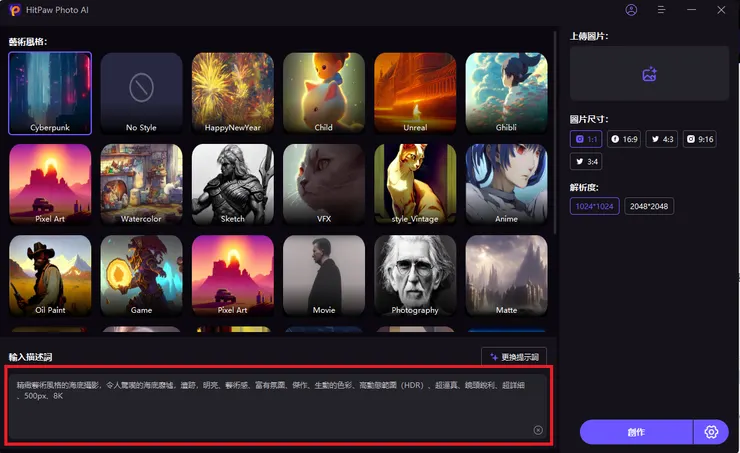The width and height of the screenshot is (740, 453).
Task: Choose the No Style option
Action: (141, 93)
